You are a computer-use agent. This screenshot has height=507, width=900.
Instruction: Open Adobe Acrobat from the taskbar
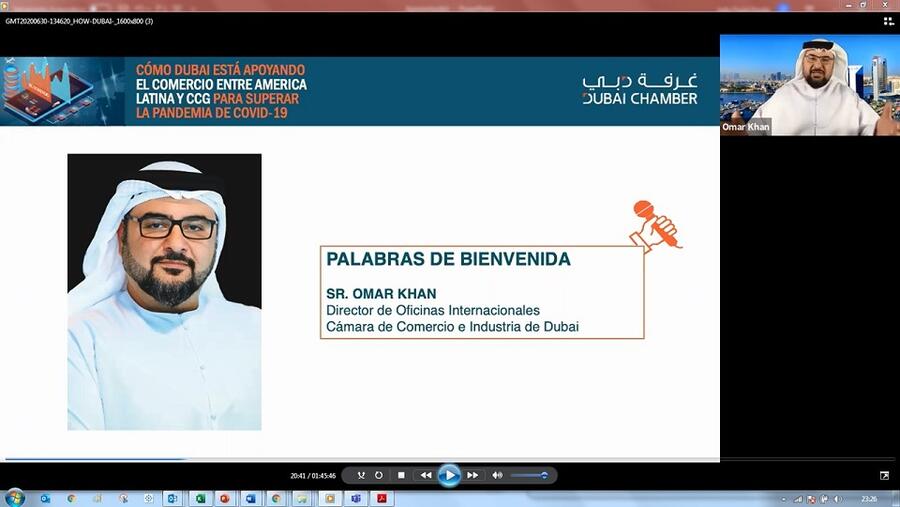[382, 498]
